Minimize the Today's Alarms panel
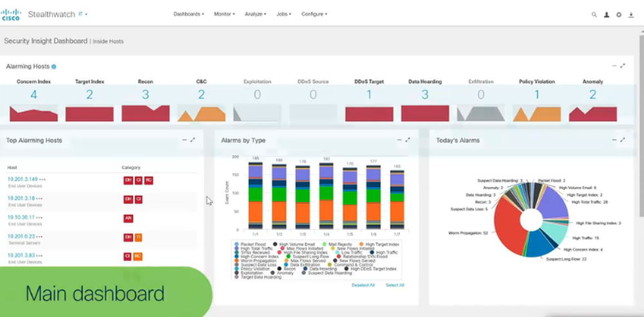Viewport: 644px width, 317px height. 614,140
